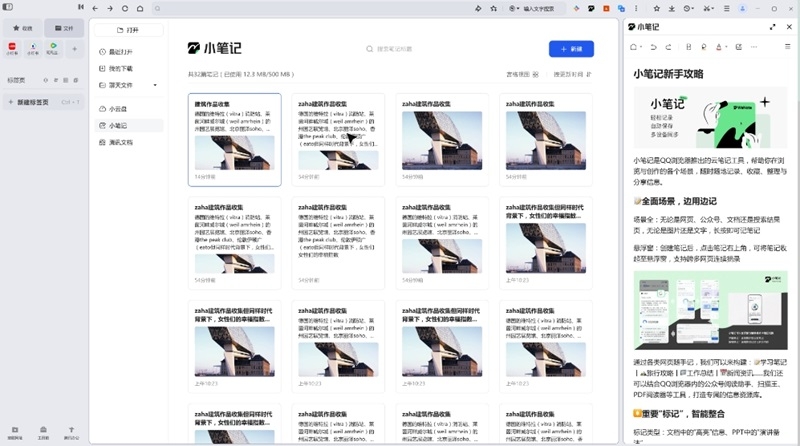Open the orange diamond extension icon

[576, 8]
